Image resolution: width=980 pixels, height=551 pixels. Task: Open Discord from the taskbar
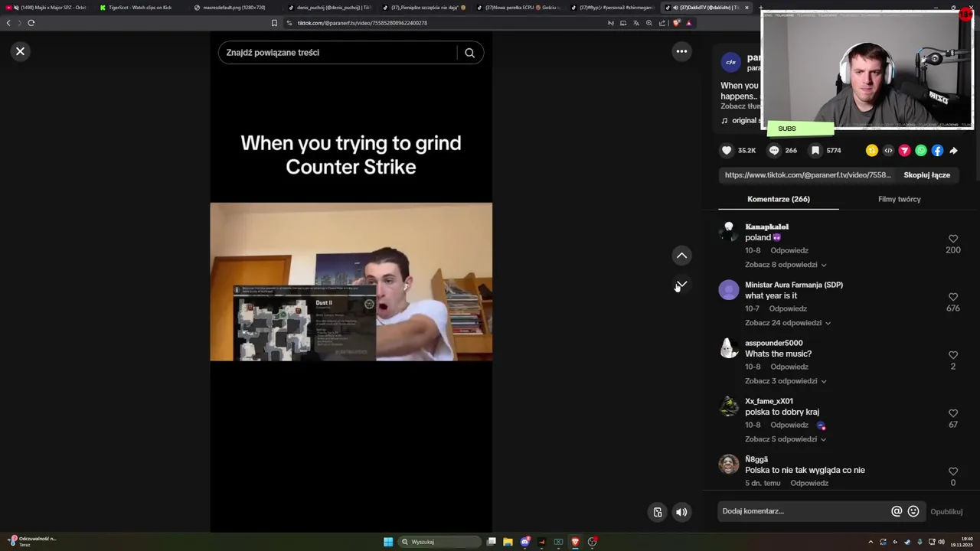(524, 542)
